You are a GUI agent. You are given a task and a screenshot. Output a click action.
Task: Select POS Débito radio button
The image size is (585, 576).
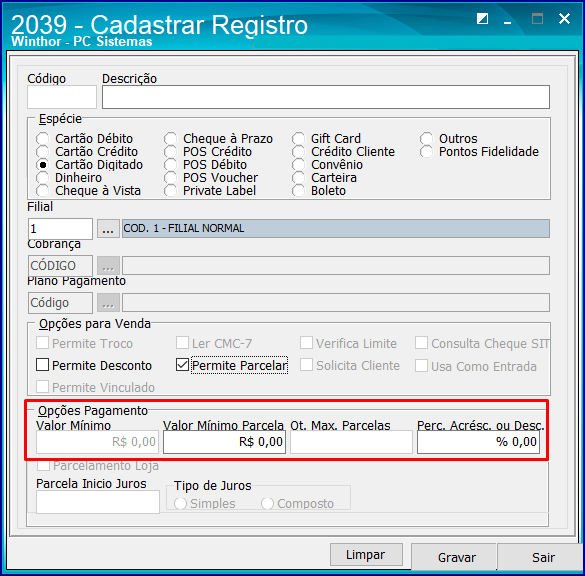pyautogui.click(x=171, y=165)
